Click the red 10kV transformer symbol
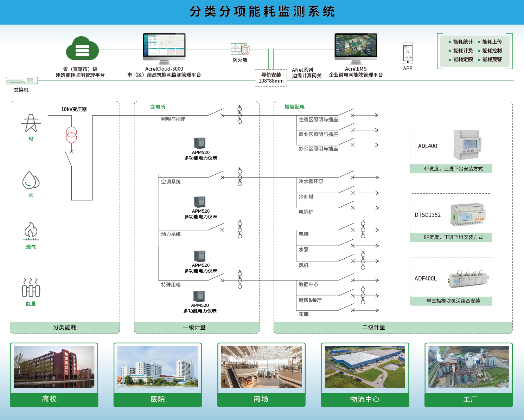The width and height of the screenshot is (524, 420). [71, 135]
